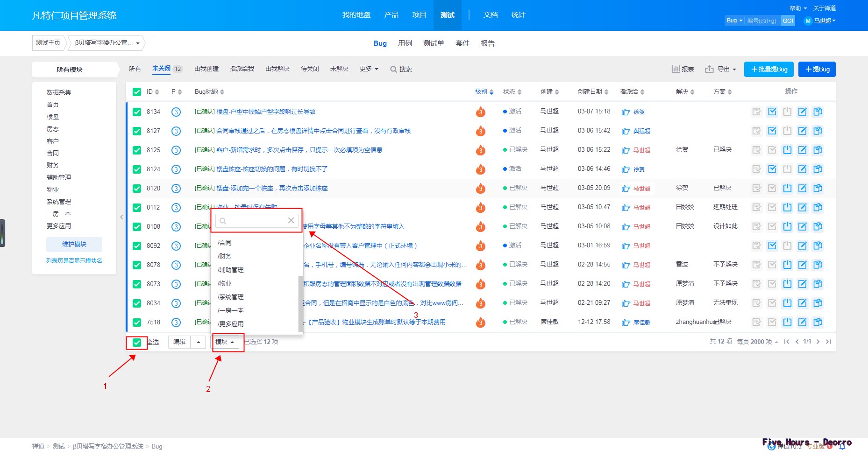868x456 pixels.
Task: Click resolve icon for bug 8134
Action: [x=772, y=112]
